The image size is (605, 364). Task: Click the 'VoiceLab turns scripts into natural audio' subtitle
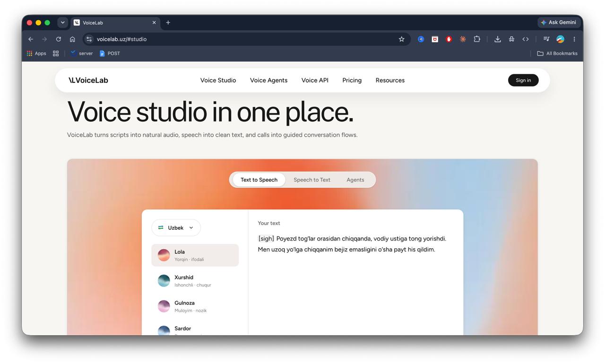click(x=212, y=135)
